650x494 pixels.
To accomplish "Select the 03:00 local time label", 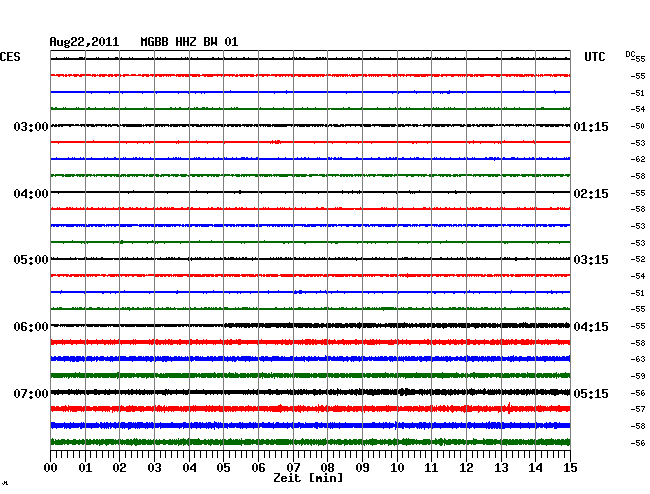I will tap(31, 127).
